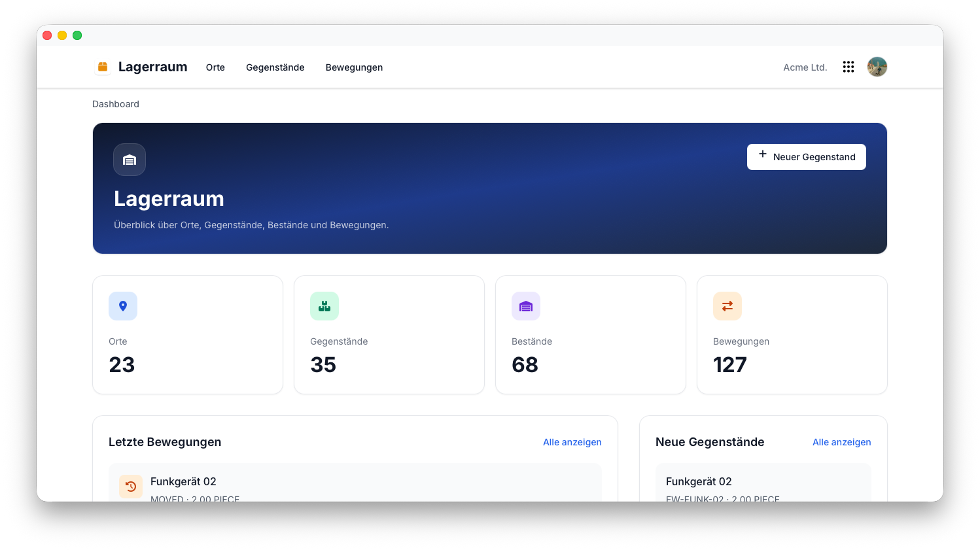The height and width of the screenshot is (550, 980).
Task: Select the Acme Ltd. organization label
Action: tap(805, 67)
